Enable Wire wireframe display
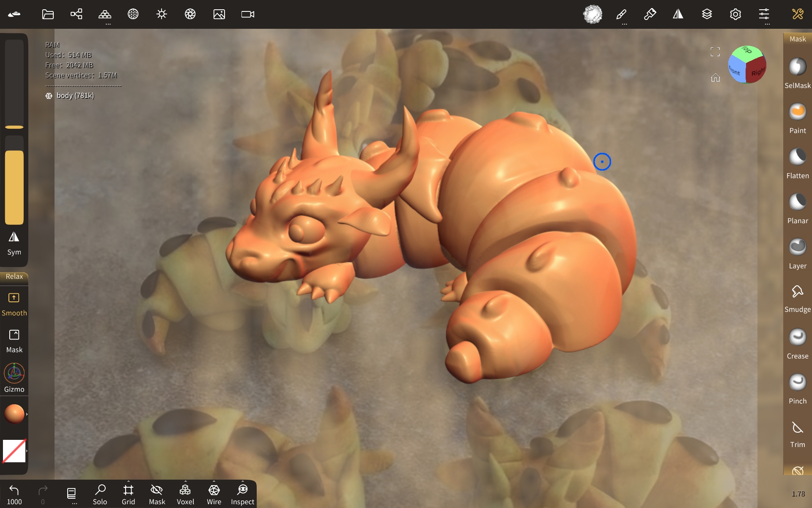Screen dimensions: 812x508 point(214,493)
